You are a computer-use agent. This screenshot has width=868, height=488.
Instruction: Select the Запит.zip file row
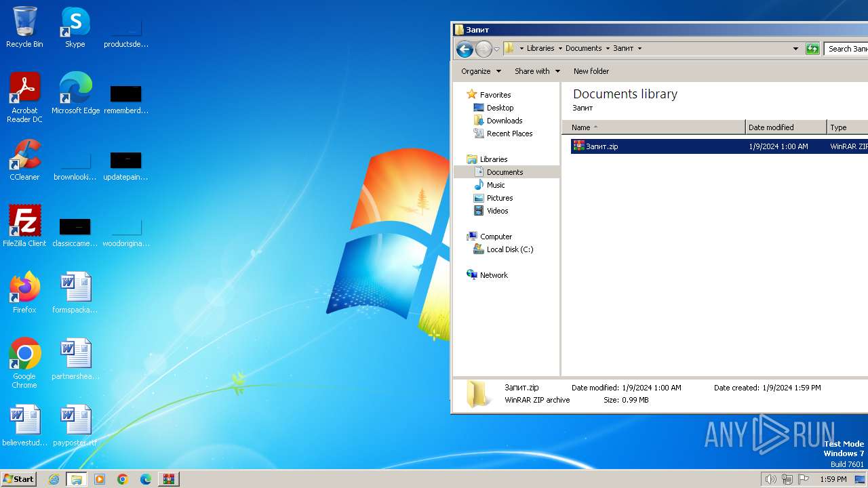pyautogui.click(x=719, y=146)
